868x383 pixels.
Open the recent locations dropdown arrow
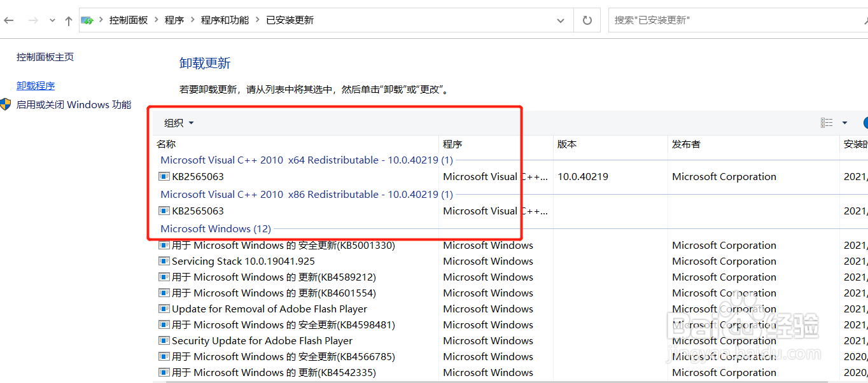click(x=52, y=20)
